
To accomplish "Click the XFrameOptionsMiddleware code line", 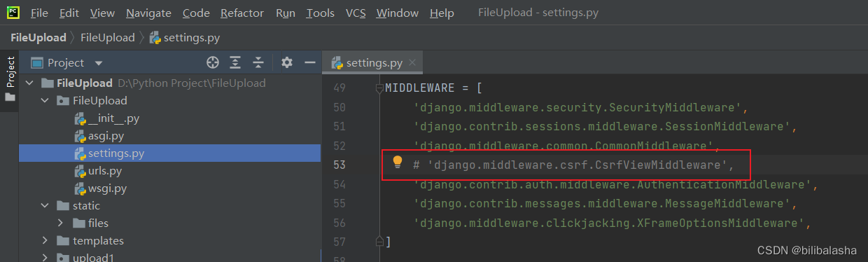I will [x=612, y=223].
